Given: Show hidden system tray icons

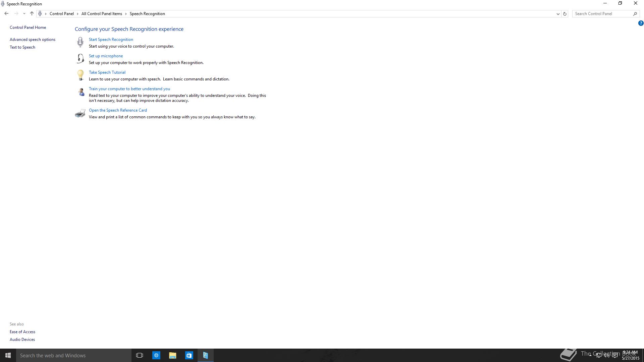Looking at the screenshot, I should point(590,355).
